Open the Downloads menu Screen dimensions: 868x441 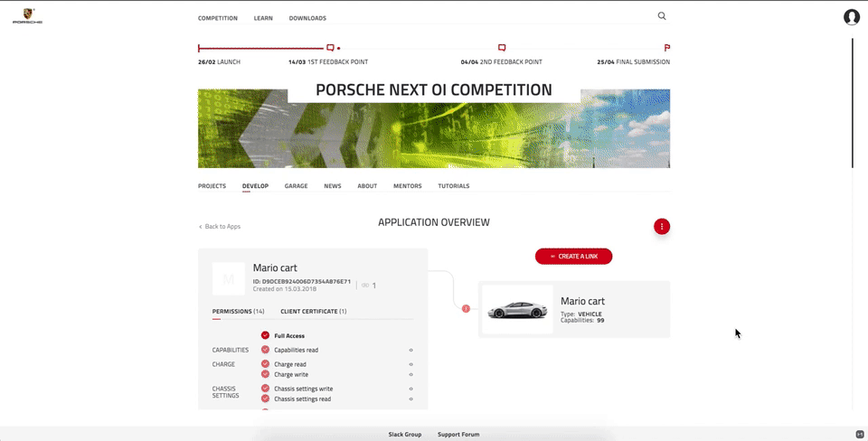pyautogui.click(x=307, y=18)
